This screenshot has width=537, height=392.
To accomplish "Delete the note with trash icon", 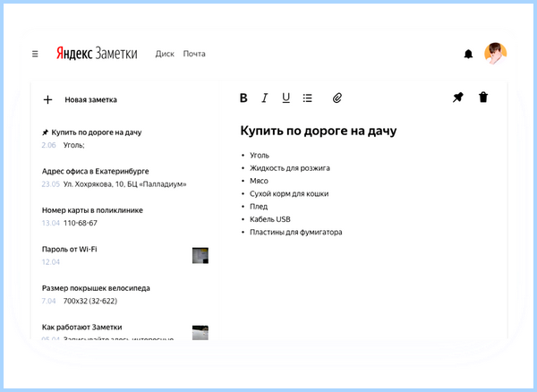I will [483, 98].
